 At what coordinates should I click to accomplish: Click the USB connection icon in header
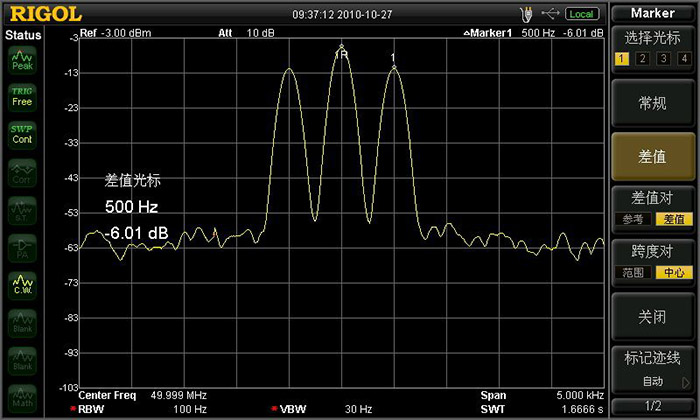[x=549, y=13]
